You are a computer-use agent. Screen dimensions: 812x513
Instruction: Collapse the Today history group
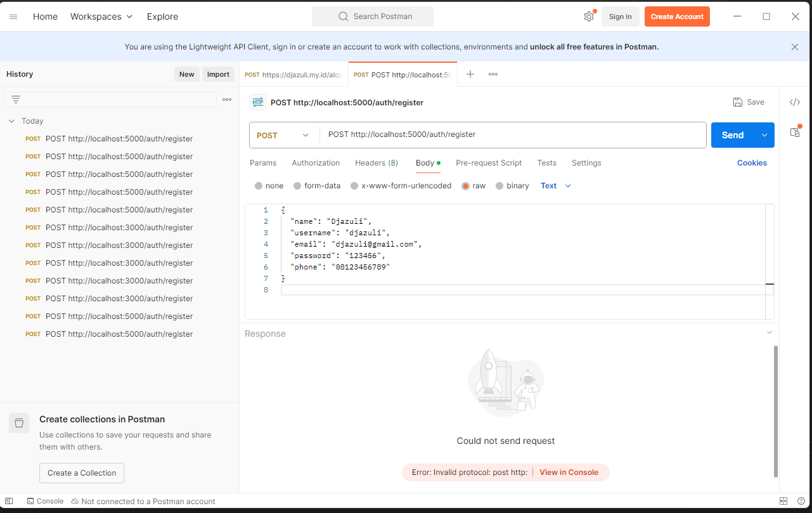click(11, 121)
